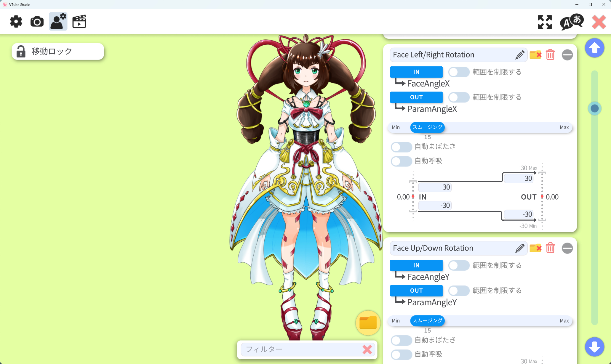Edit IN lower value -30 field
Viewport: 611px width, 364px height.
point(435,206)
